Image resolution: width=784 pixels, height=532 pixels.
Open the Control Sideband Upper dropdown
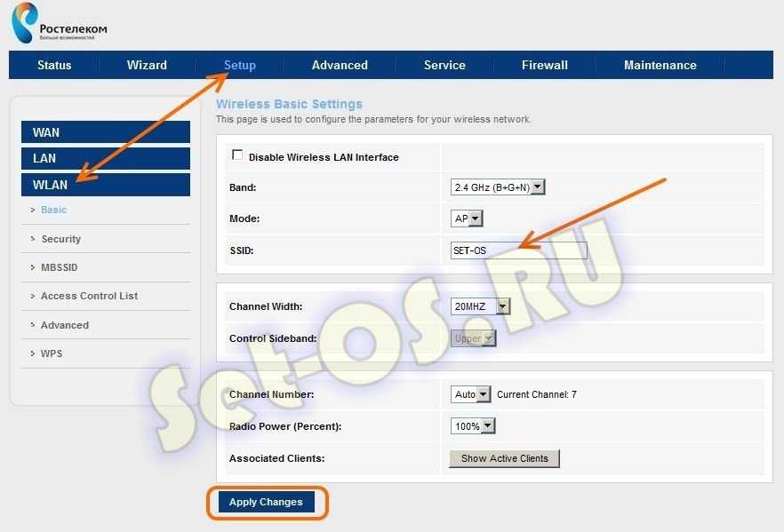pyautogui.click(x=473, y=338)
